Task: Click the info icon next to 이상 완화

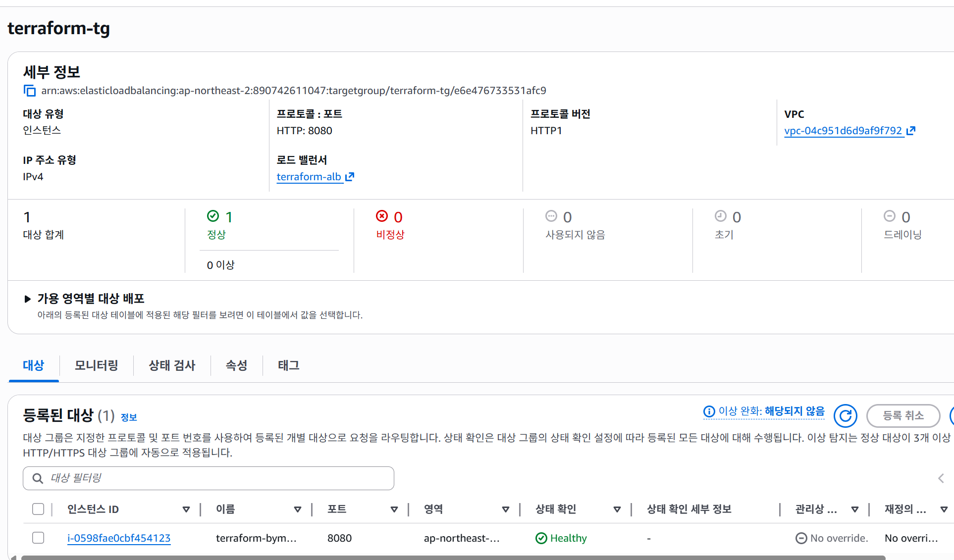Action: [709, 411]
